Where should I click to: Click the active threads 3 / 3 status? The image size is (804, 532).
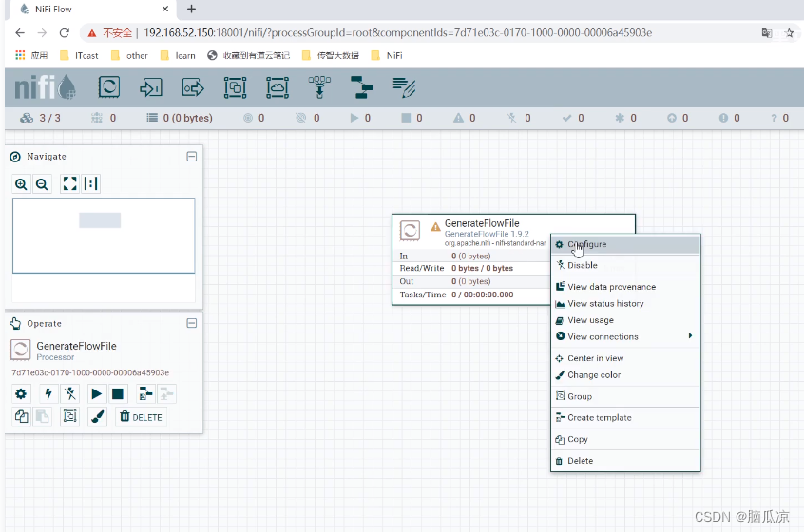41,118
